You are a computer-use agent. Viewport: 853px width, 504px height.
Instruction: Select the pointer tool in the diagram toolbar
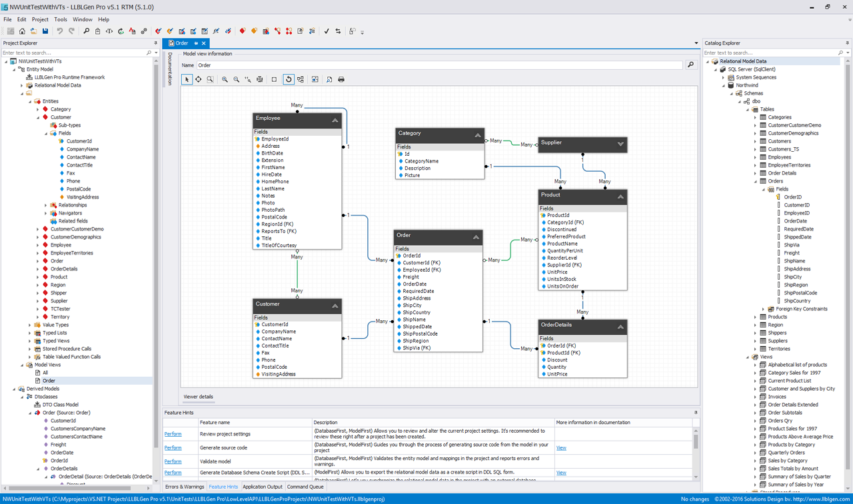pyautogui.click(x=187, y=79)
